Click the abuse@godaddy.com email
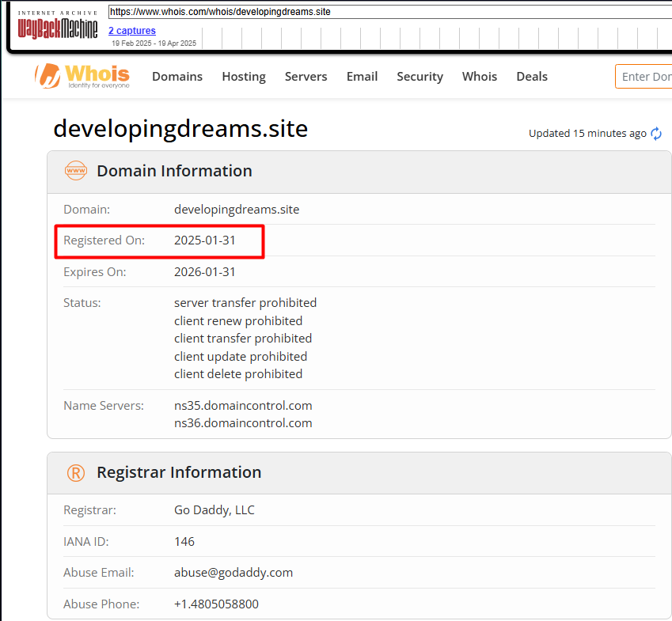 point(233,573)
